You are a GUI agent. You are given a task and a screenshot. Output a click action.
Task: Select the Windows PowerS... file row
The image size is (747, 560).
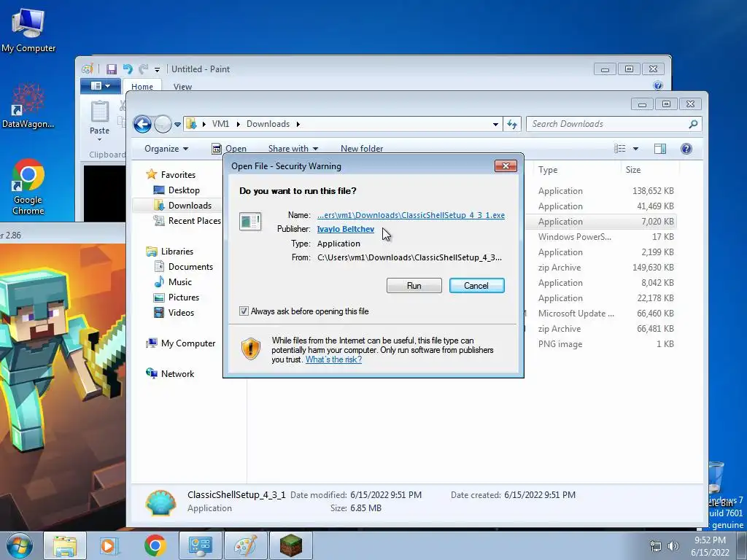point(600,237)
